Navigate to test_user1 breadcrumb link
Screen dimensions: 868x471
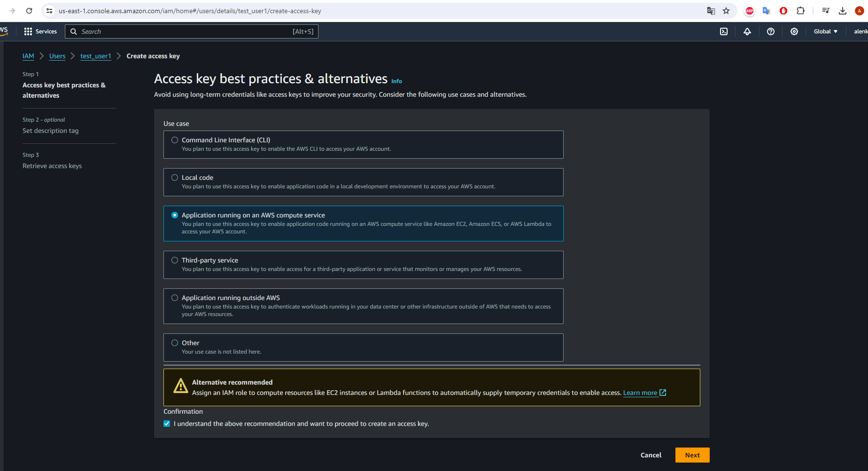(x=96, y=56)
